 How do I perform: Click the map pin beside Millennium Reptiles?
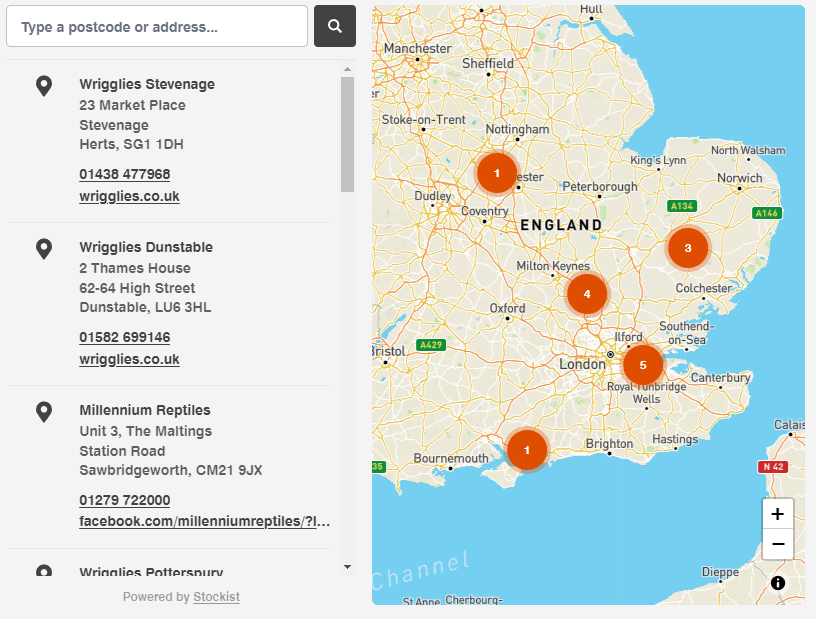(x=44, y=412)
